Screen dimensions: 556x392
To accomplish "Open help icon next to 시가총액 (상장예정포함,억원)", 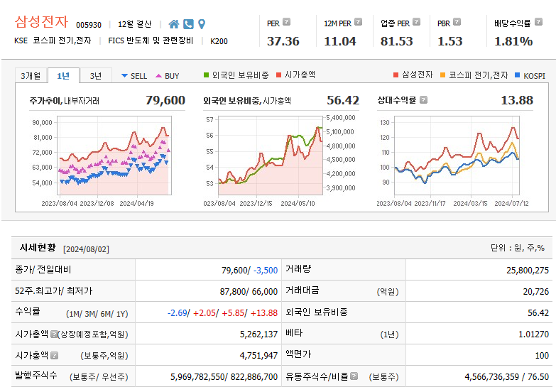I will [54, 334].
